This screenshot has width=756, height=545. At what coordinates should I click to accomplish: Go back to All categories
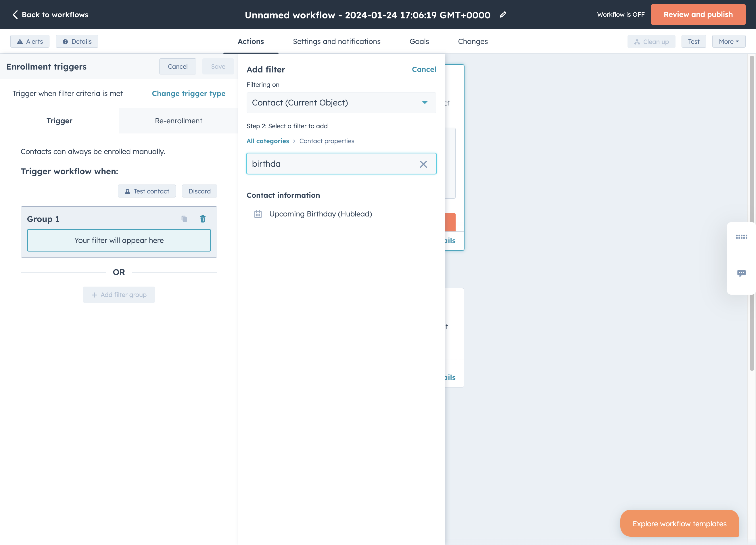click(268, 141)
